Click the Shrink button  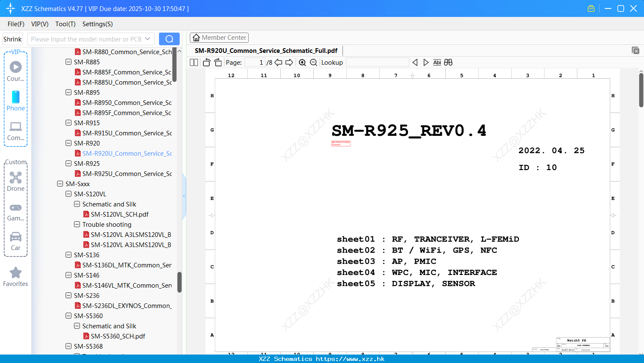pyautogui.click(x=13, y=39)
